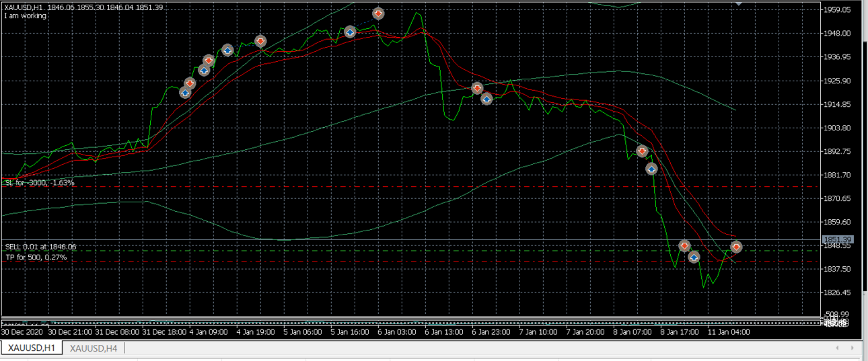
Task: Click the '30 Dec 2020' time axis label
Action: tap(23, 332)
